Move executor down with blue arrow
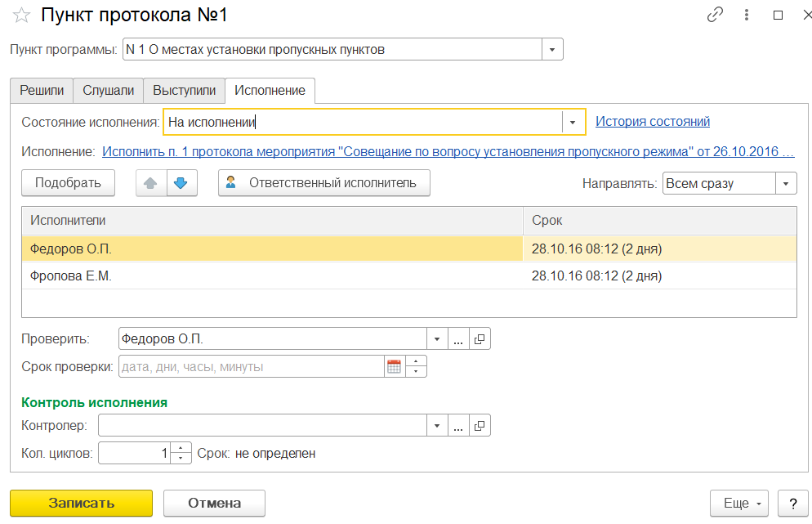 pyautogui.click(x=181, y=183)
